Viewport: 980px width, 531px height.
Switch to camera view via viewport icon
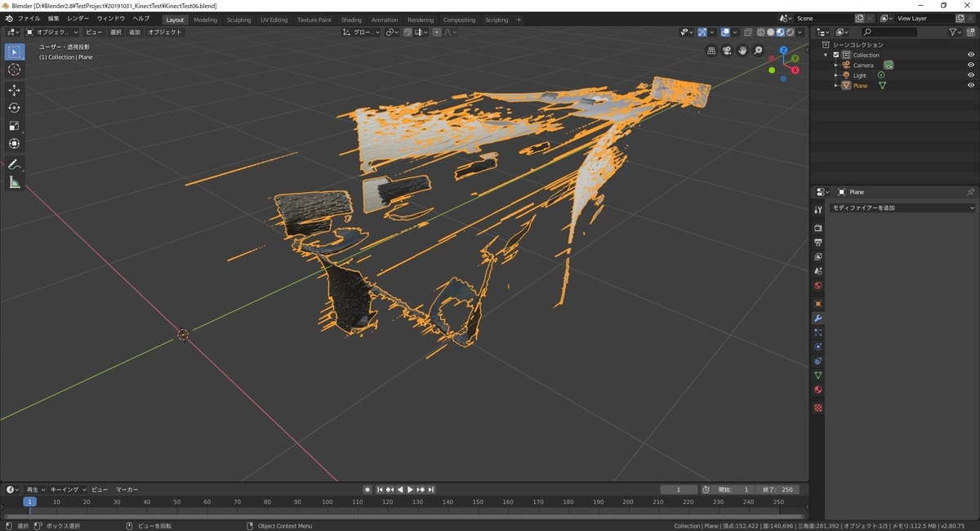coord(727,51)
